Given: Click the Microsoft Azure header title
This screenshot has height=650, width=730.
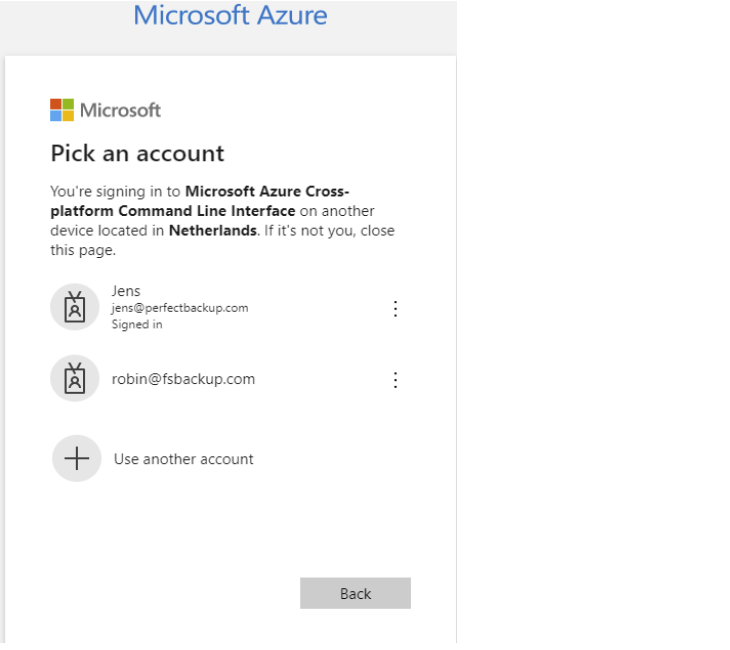Looking at the screenshot, I should point(230,15).
